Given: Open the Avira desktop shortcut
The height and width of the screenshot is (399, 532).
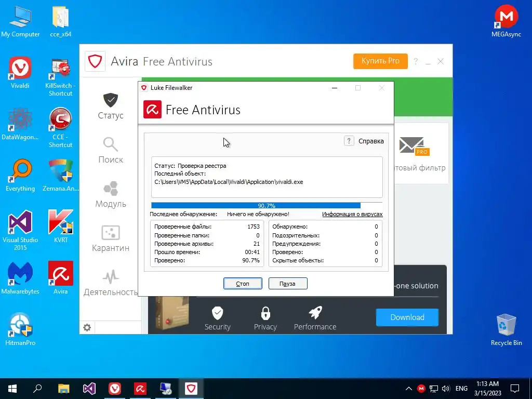Looking at the screenshot, I should (60, 278).
